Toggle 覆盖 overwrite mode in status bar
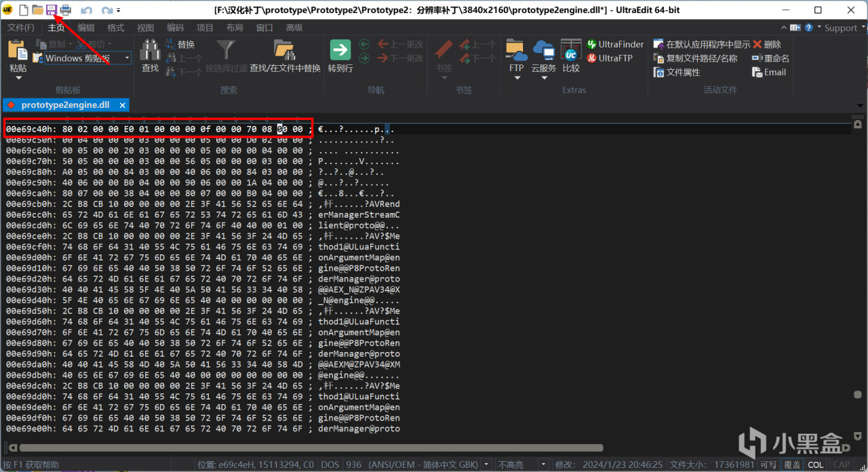The height and width of the screenshot is (472, 868). pos(791,465)
